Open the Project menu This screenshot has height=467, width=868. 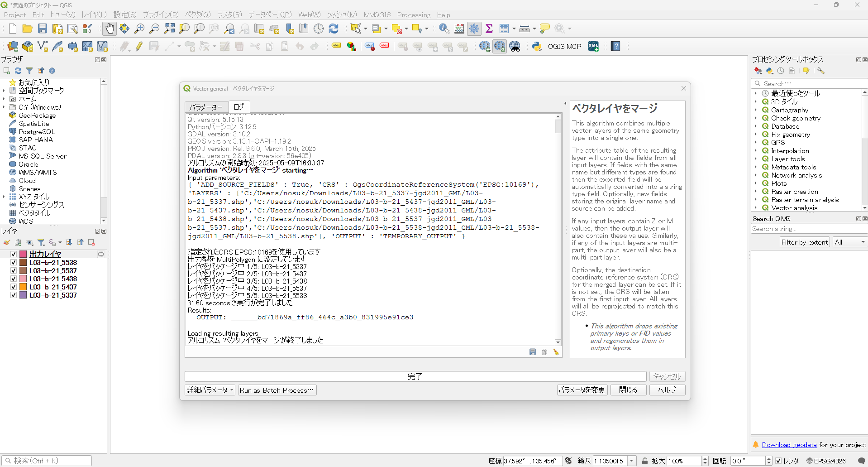pos(15,15)
